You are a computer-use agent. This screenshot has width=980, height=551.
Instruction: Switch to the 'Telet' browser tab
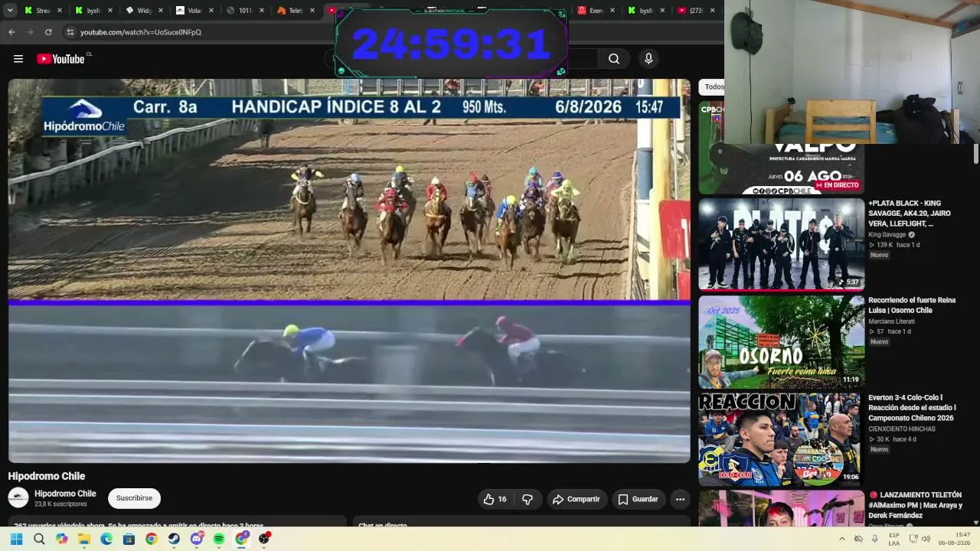pos(296,11)
